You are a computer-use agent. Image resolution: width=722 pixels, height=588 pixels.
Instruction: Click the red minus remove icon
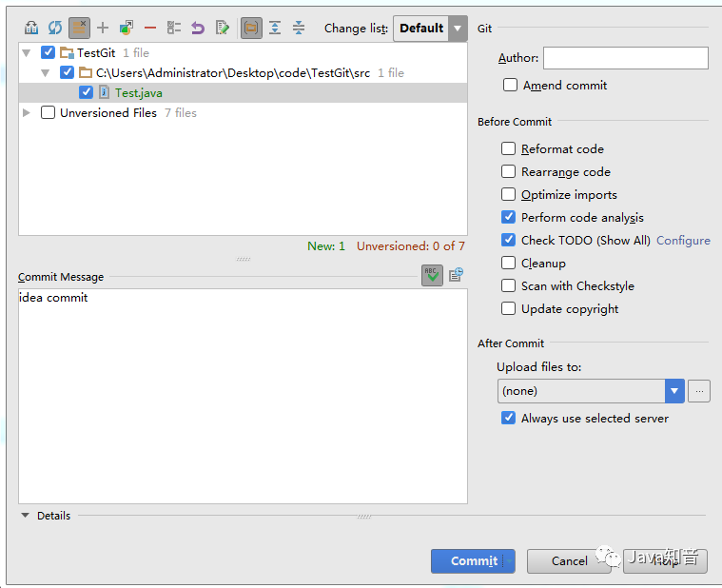click(x=150, y=29)
